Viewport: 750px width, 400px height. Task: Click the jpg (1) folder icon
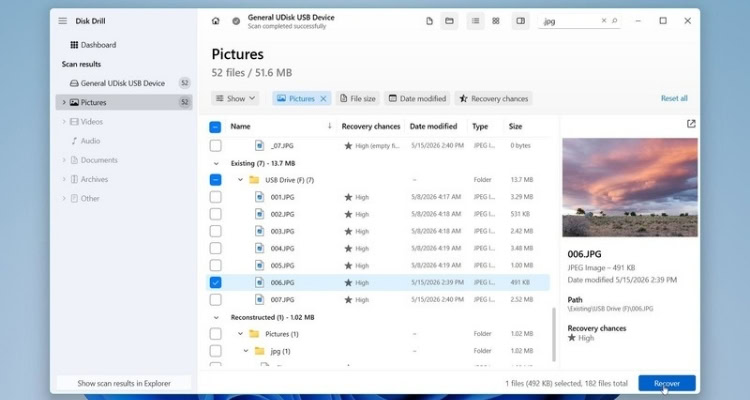tap(260, 351)
